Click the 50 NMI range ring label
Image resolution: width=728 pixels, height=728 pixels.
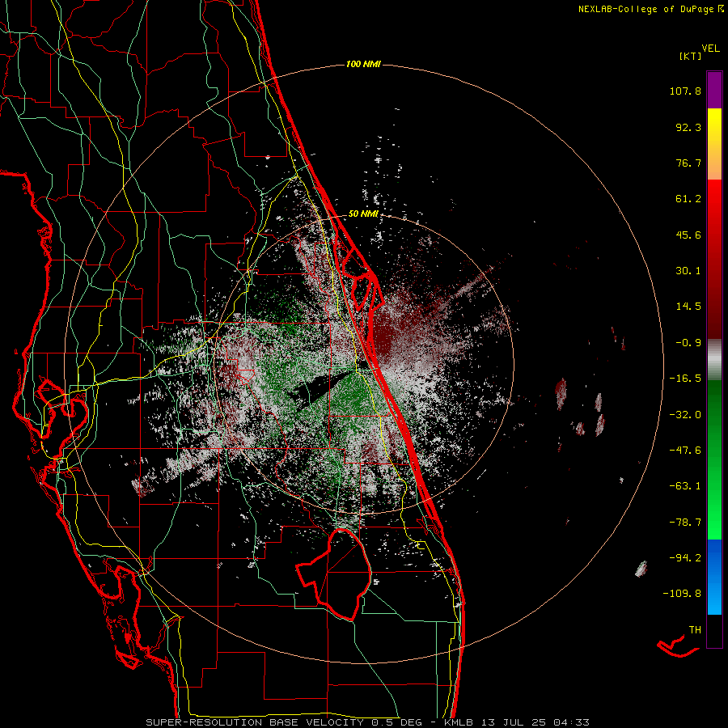tap(363, 214)
